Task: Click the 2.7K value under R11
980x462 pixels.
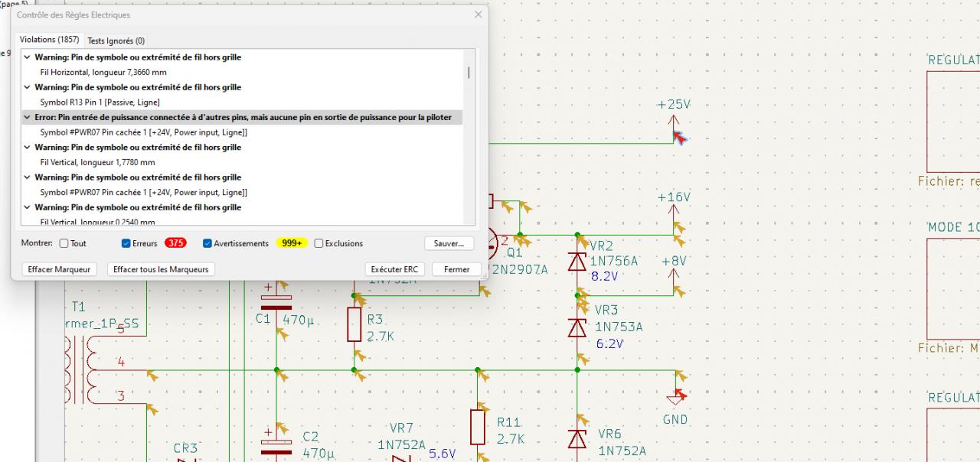Action: pyautogui.click(x=511, y=439)
